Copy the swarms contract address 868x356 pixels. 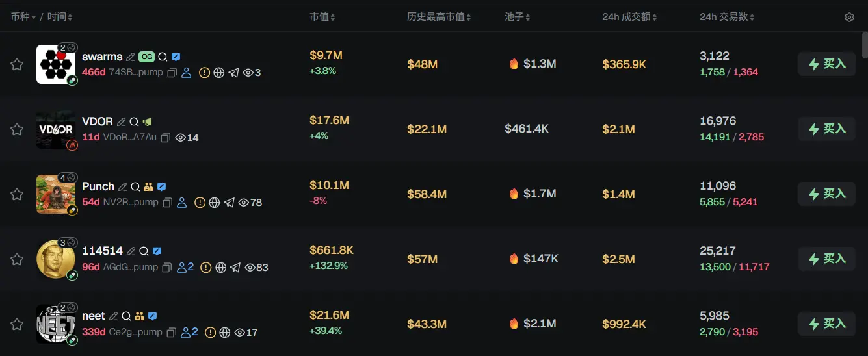pyautogui.click(x=172, y=73)
